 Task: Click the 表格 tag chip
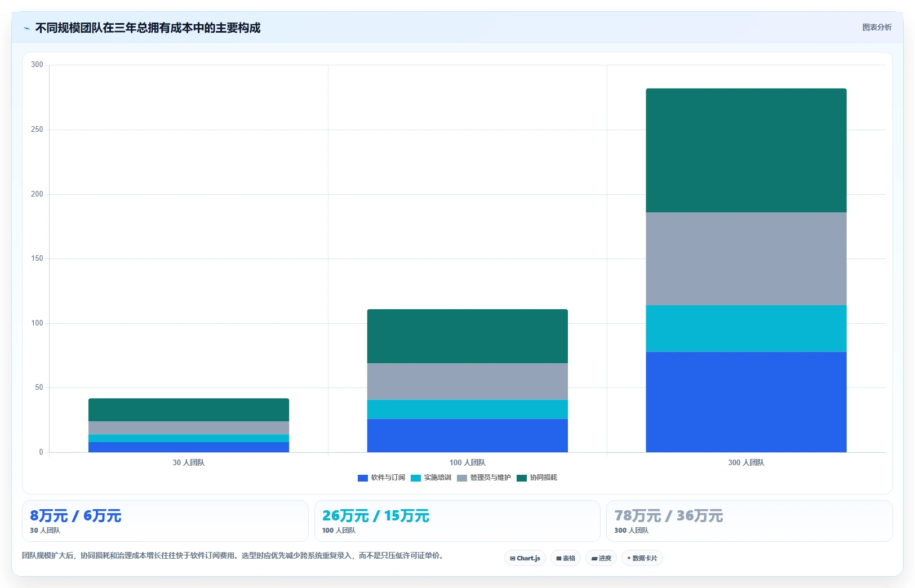pyautogui.click(x=566, y=558)
